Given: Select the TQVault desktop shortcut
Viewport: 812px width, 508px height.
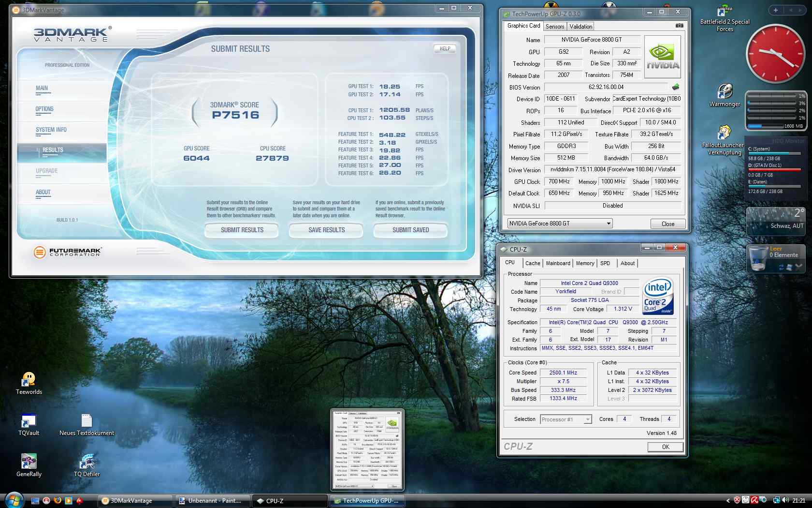Looking at the screenshot, I should pyautogui.click(x=29, y=421).
